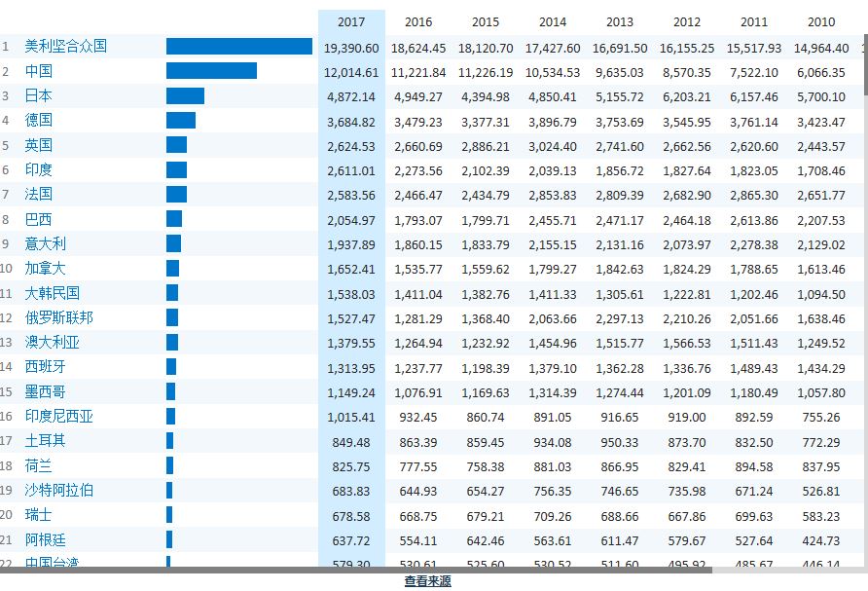868x591 pixels.
Task: Click the blue bar for 中国
Action: coord(211,71)
